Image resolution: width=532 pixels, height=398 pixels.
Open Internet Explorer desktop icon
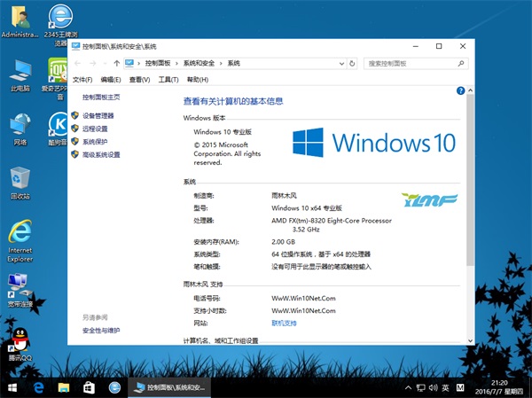[20, 241]
